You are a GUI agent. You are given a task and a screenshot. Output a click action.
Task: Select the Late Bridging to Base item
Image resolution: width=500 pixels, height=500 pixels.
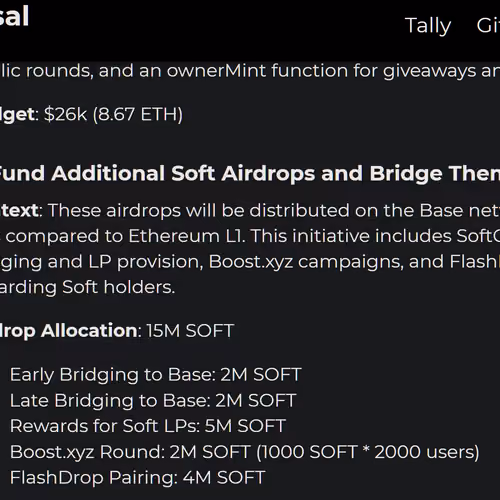(x=153, y=400)
